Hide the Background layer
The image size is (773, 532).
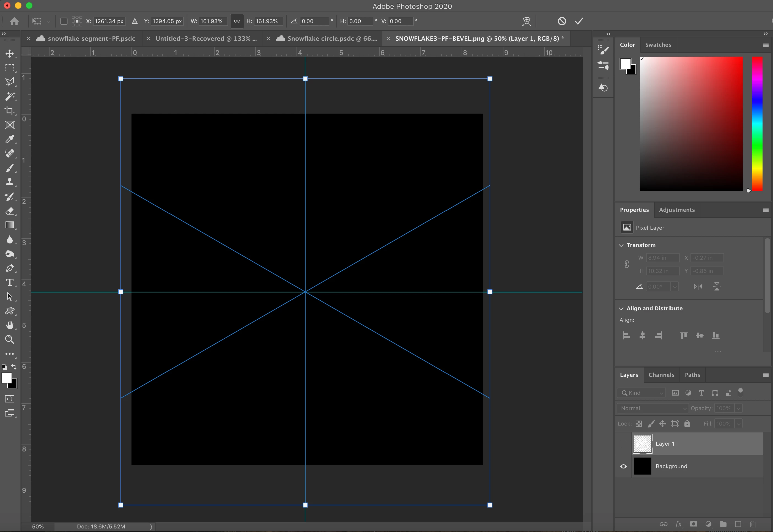tap(623, 466)
